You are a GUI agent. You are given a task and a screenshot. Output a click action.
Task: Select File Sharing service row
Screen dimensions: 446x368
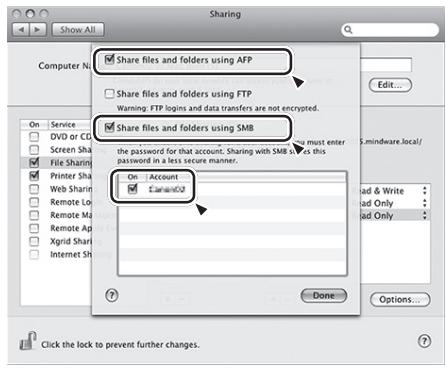click(x=56, y=162)
